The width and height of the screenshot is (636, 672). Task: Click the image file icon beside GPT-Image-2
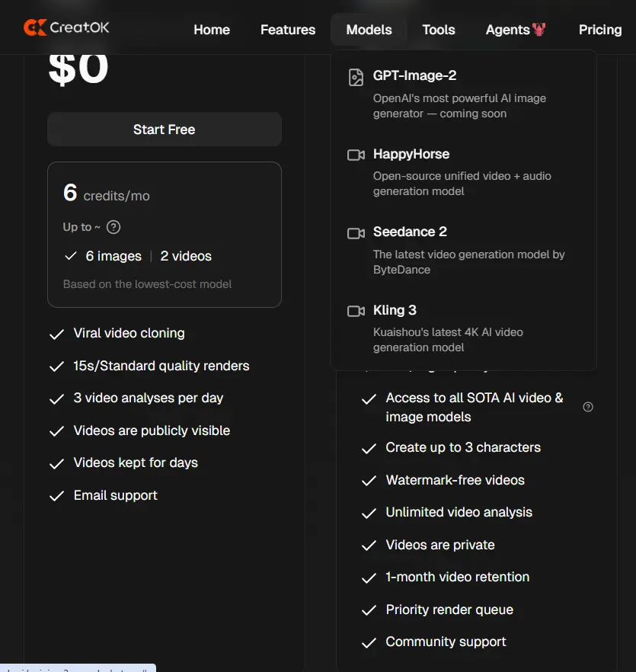point(356,78)
